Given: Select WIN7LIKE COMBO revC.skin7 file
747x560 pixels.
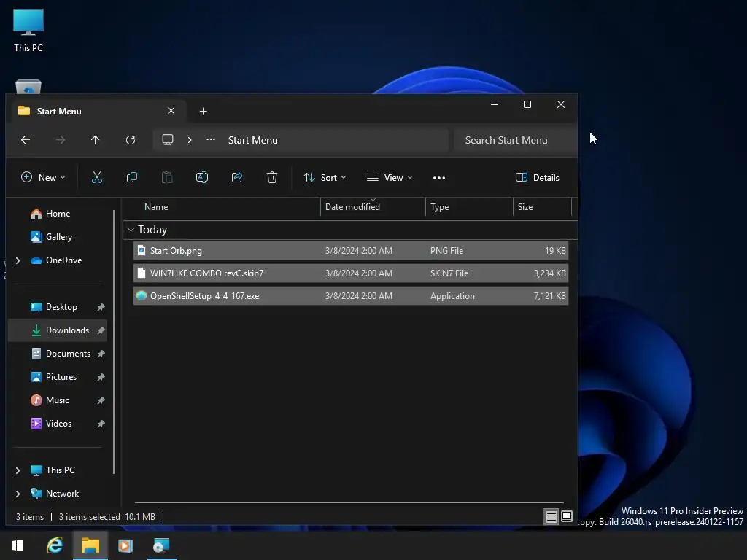Looking at the screenshot, I should click(351, 273).
